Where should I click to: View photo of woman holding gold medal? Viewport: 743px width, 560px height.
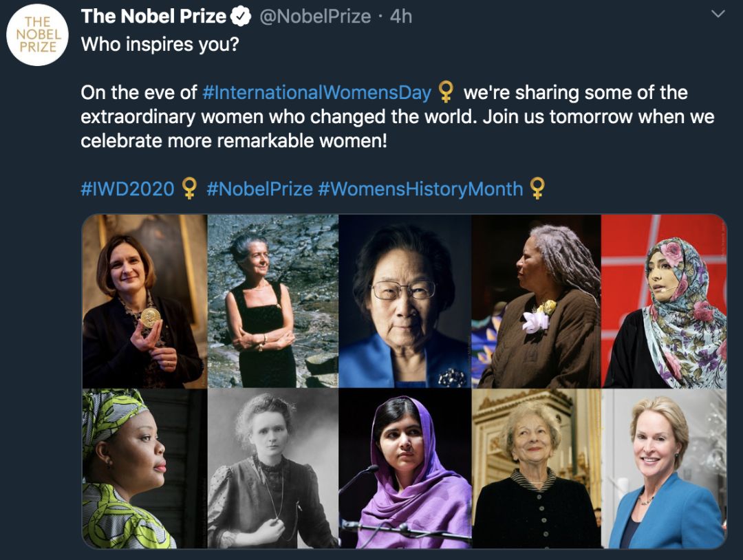[144, 301]
